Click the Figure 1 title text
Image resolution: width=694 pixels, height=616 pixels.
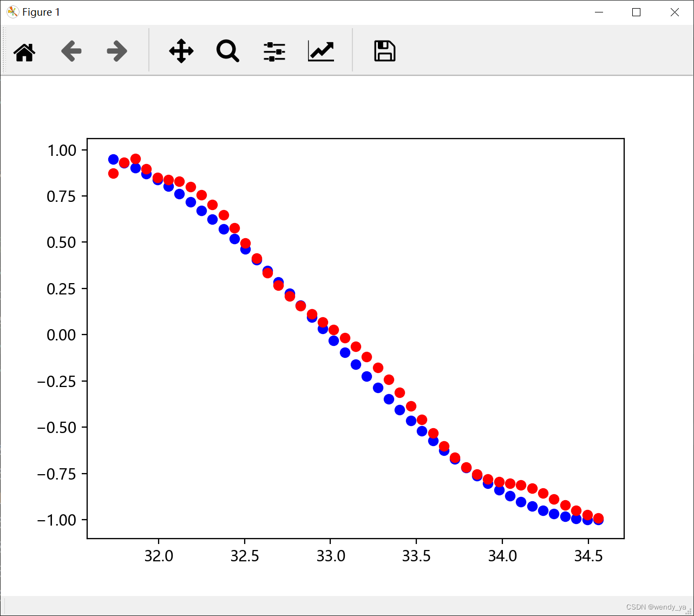point(41,12)
